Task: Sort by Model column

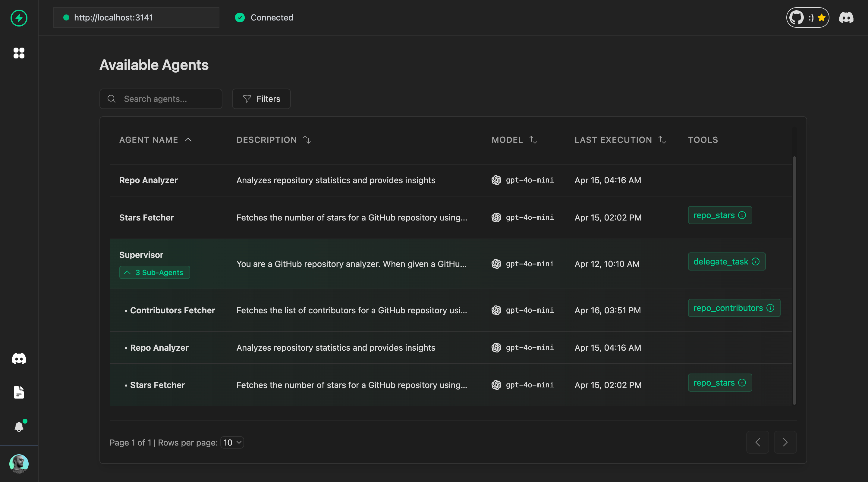Action: click(x=514, y=140)
